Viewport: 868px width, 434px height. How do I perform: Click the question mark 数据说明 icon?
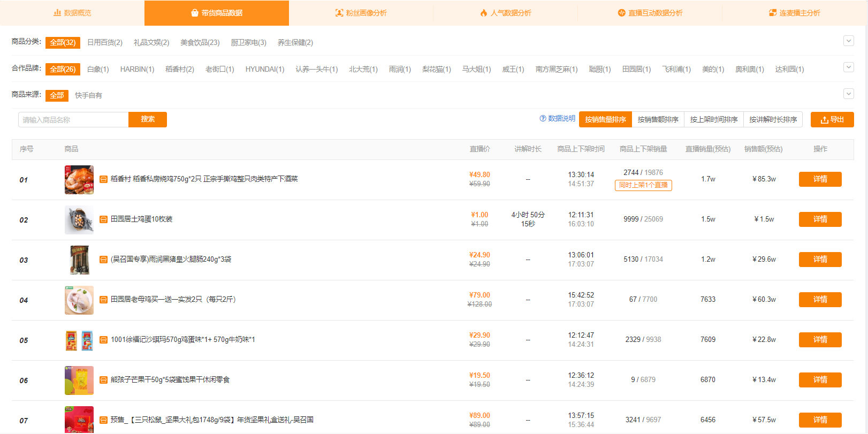tap(543, 119)
